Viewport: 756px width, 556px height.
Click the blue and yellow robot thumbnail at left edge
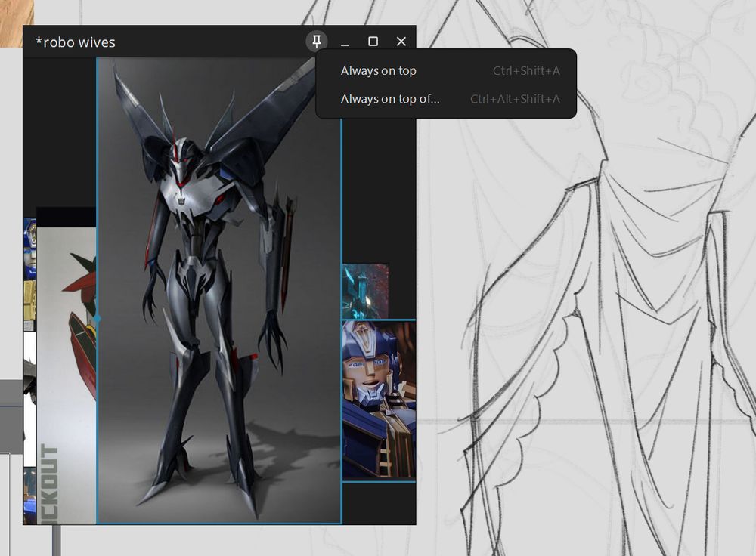pyautogui.click(x=29, y=272)
